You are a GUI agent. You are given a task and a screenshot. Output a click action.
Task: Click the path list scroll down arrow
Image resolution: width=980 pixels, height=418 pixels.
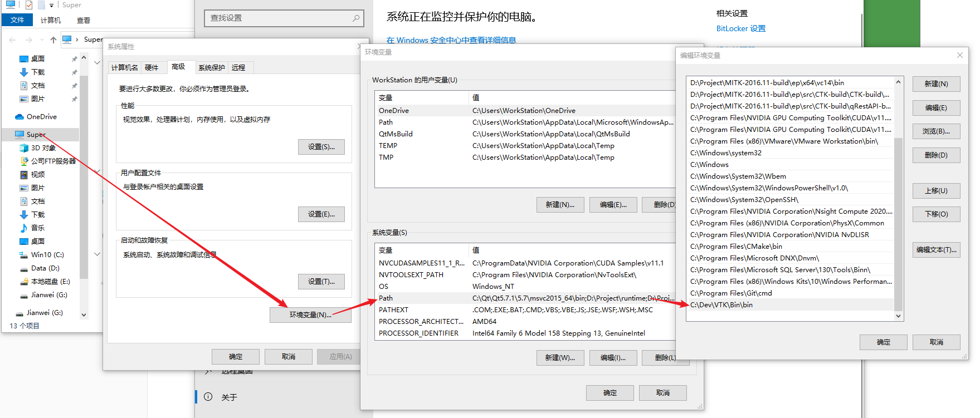tap(898, 316)
